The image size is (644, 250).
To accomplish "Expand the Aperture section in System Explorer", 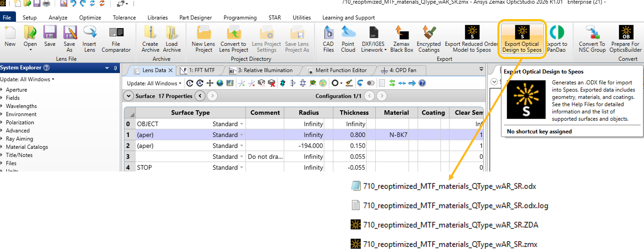I will point(2,89).
